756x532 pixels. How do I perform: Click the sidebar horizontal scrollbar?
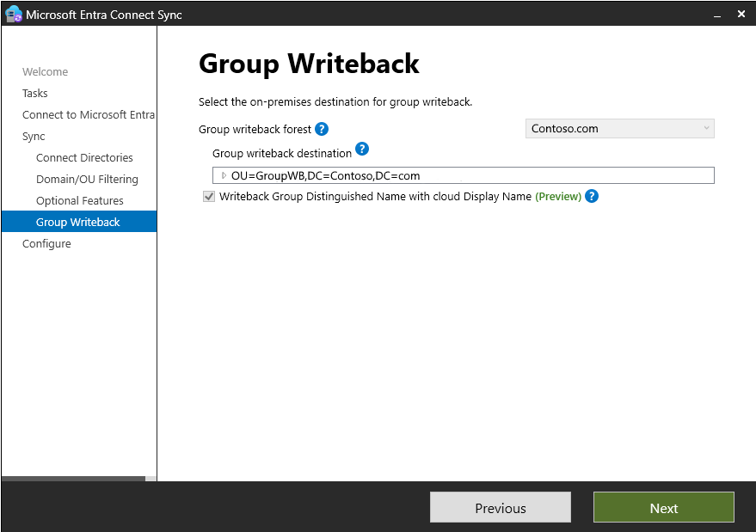(x=73, y=479)
